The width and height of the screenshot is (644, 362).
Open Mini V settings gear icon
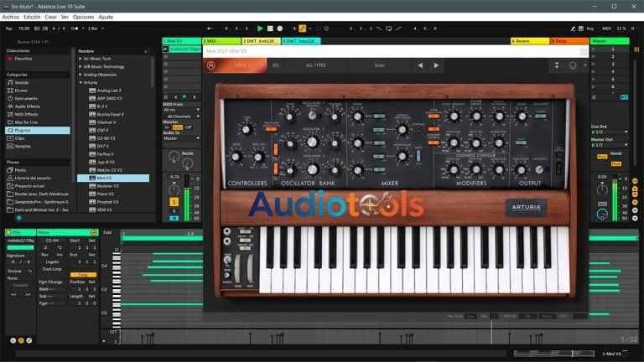[573, 65]
